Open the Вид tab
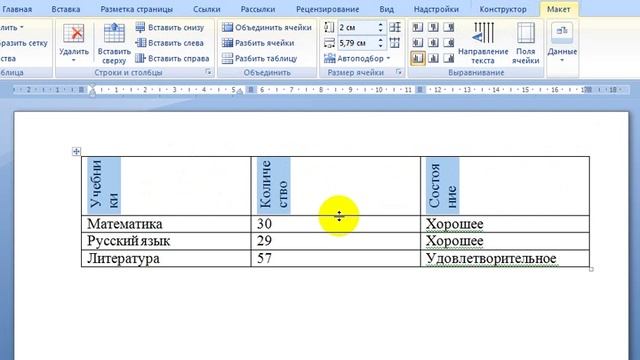Viewport: 640px width, 360px height. click(x=386, y=9)
